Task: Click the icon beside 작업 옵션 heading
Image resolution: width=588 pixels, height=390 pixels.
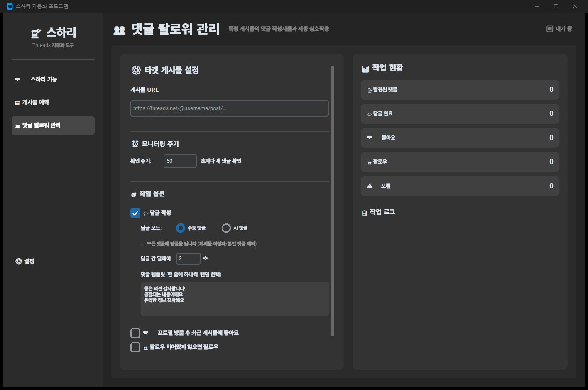Action: pyautogui.click(x=134, y=194)
